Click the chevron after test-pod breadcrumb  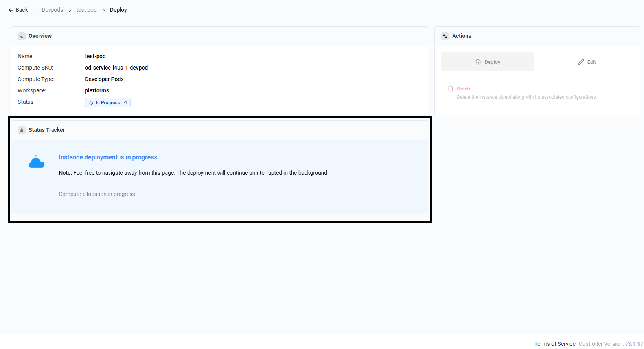pyautogui.click(x=104, y=10)
